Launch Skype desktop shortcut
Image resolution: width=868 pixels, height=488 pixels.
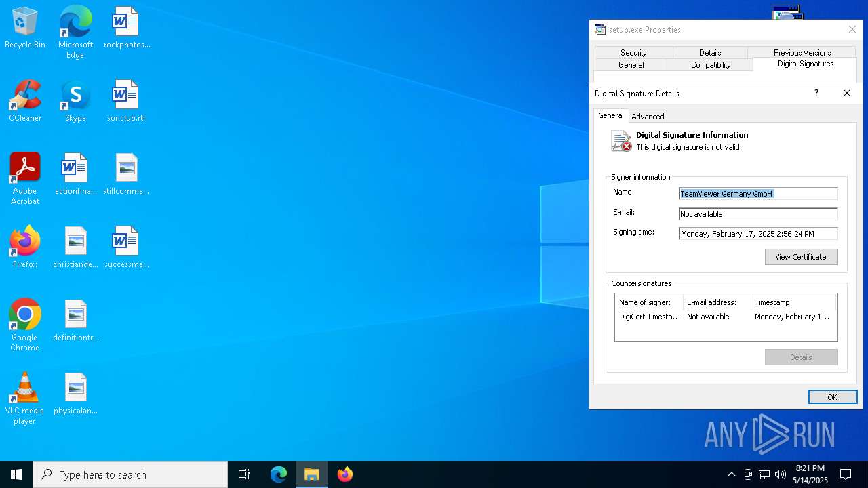click(75, 101)
